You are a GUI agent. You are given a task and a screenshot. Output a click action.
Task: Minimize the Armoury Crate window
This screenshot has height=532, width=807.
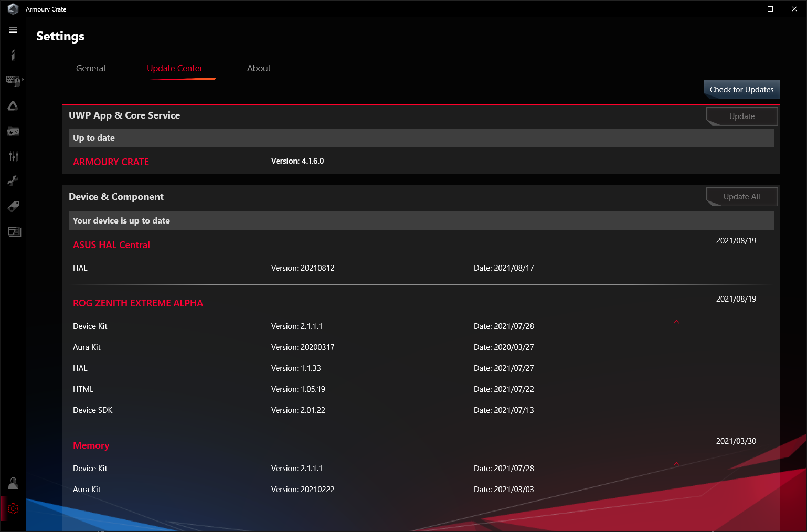(746, 9)
